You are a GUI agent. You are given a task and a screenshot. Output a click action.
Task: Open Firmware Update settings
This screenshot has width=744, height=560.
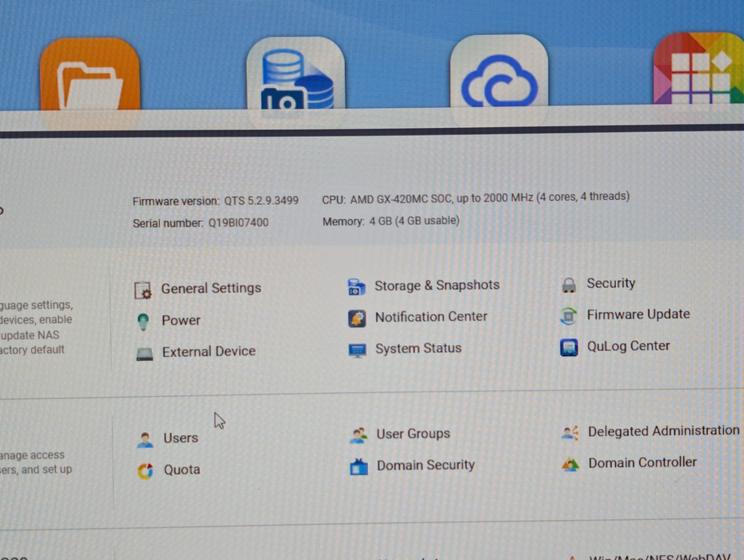638,314
